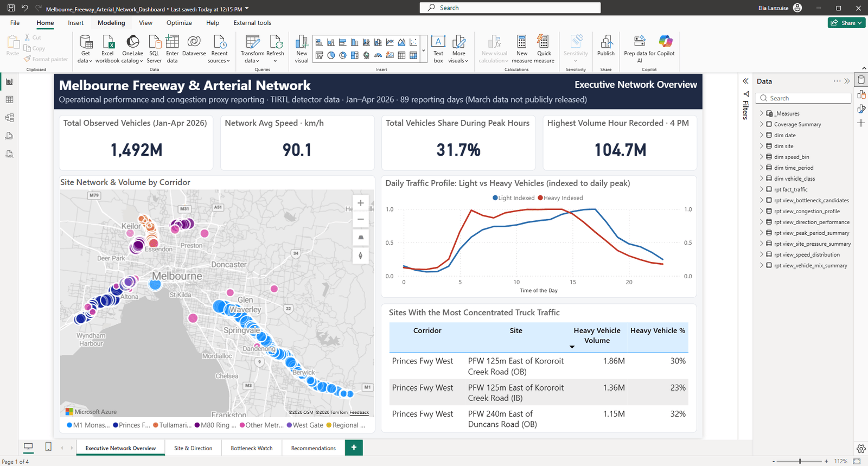Zoom in on the map
Image resolution: width=868 pixels, height=466 pixels.
[361, 203]
